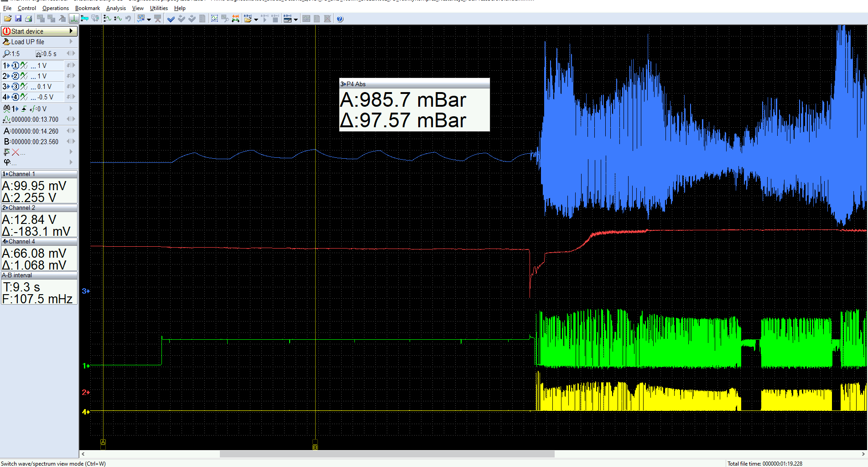Image resolution: width=868 pixels, height=467 pixels.
Task: Print the waveform using the printer icon
Action: click(x=28, y=19)
